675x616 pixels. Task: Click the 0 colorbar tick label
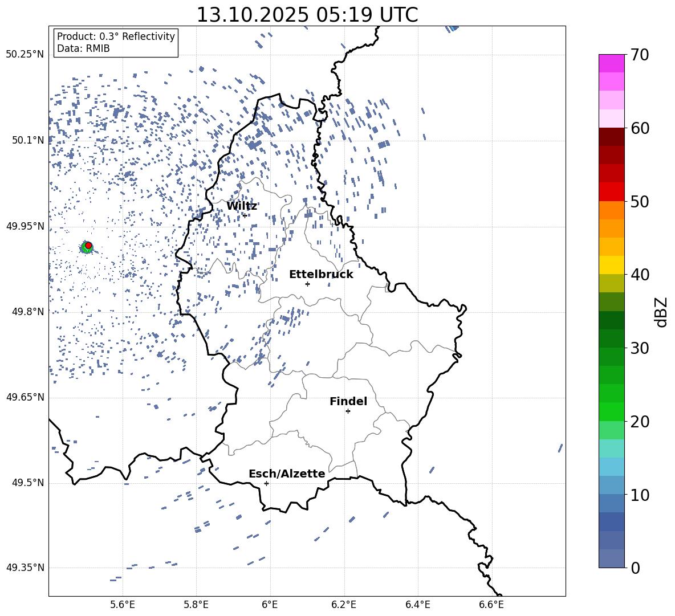pyautogui.click(x=635, y=568)
